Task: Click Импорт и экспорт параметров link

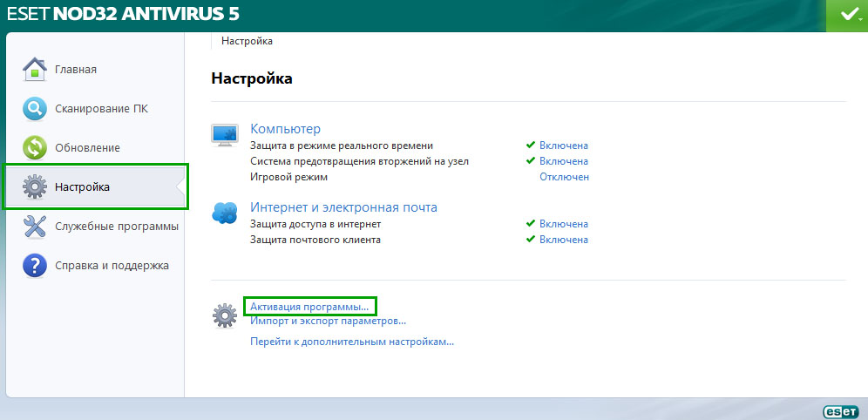Action: point(329,321)
